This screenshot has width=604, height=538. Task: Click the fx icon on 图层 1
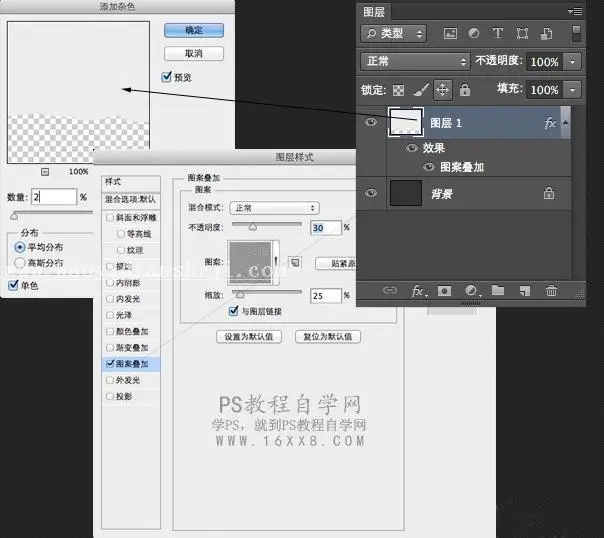click(550, 123)
